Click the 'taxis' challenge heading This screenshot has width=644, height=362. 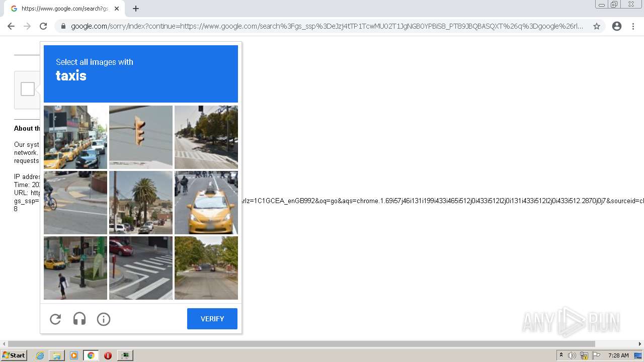(71, 76)
